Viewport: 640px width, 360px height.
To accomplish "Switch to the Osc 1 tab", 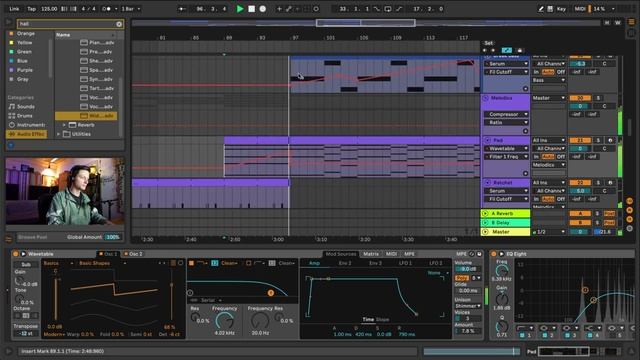I will (108, 254).
